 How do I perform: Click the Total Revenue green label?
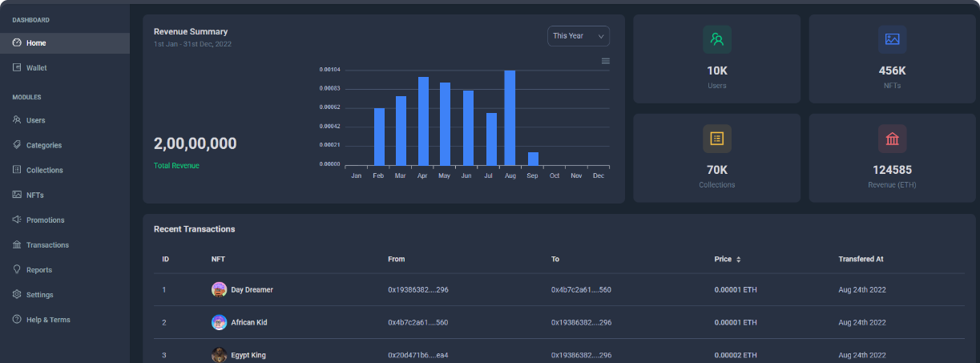click(176, 166)
